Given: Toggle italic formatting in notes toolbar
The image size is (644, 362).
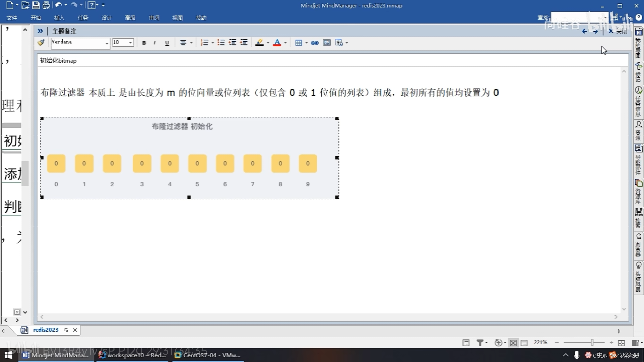Looking at the screenshot, I should tap(154, 43).
